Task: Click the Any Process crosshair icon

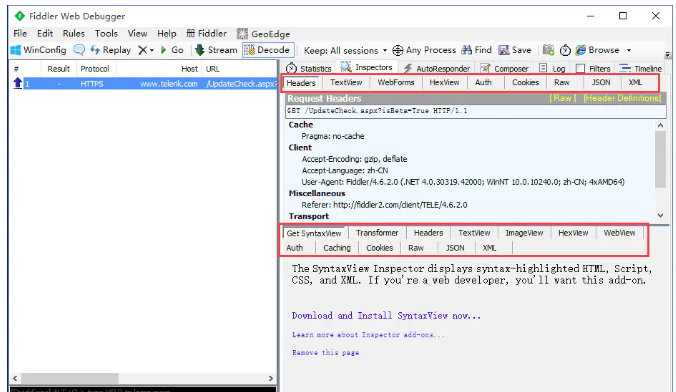Action: point(397,50)
